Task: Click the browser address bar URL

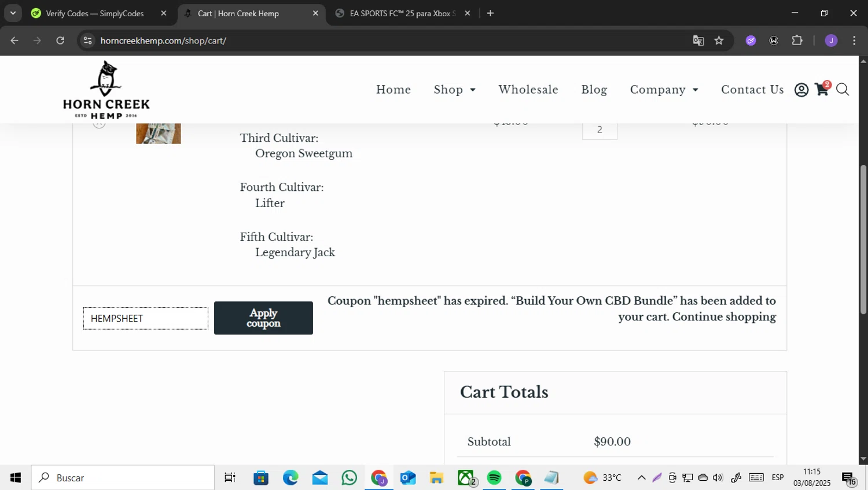Action: point(163,40)
